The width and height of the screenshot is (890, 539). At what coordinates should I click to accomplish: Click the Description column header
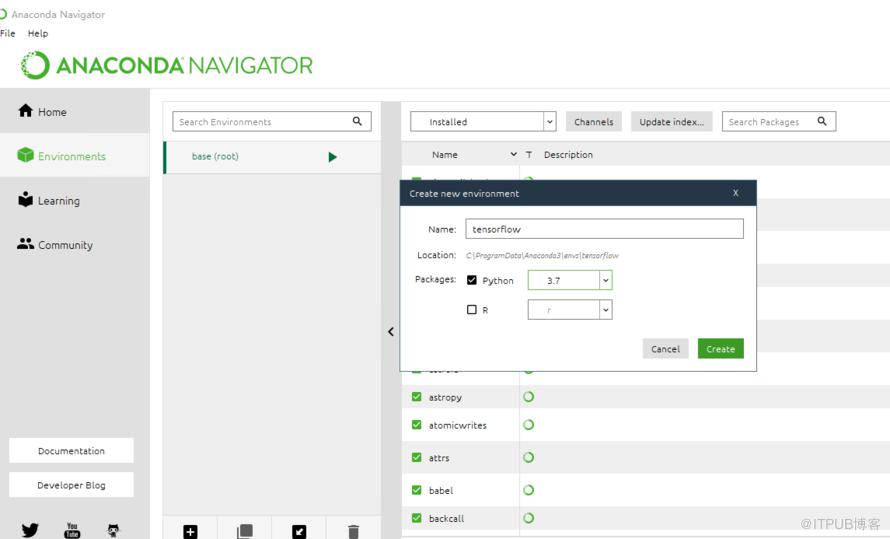pyautogui.click(x=568, y=154)
